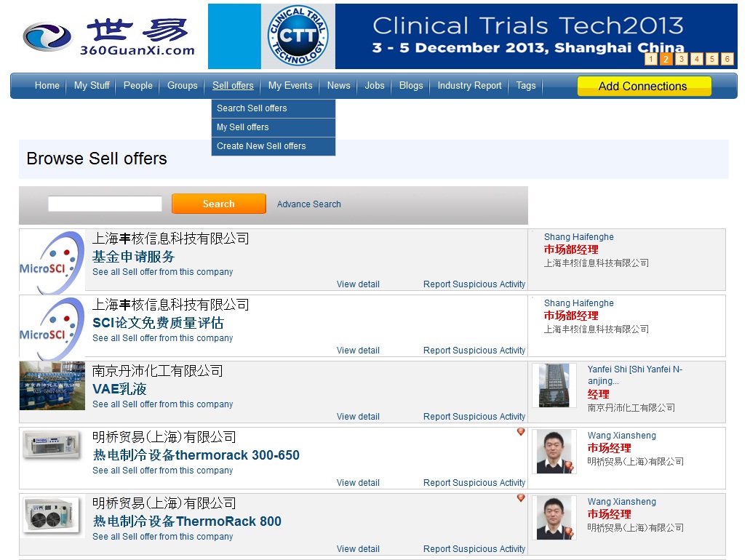View detail of the thermorack 300-650 offer
This screenshot has width=750, height=560.
point(358,482)
